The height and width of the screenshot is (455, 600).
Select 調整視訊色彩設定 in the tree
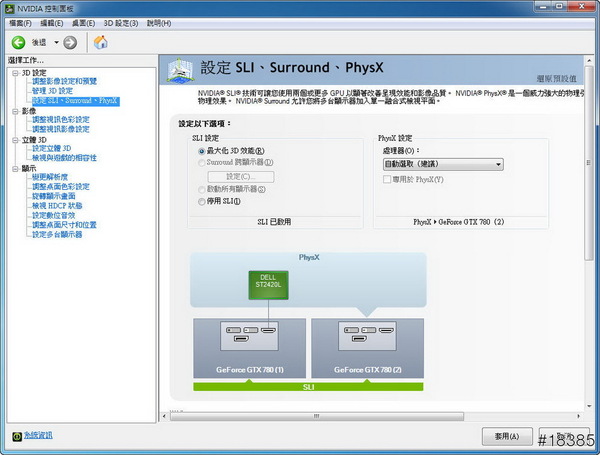(60, 119)
